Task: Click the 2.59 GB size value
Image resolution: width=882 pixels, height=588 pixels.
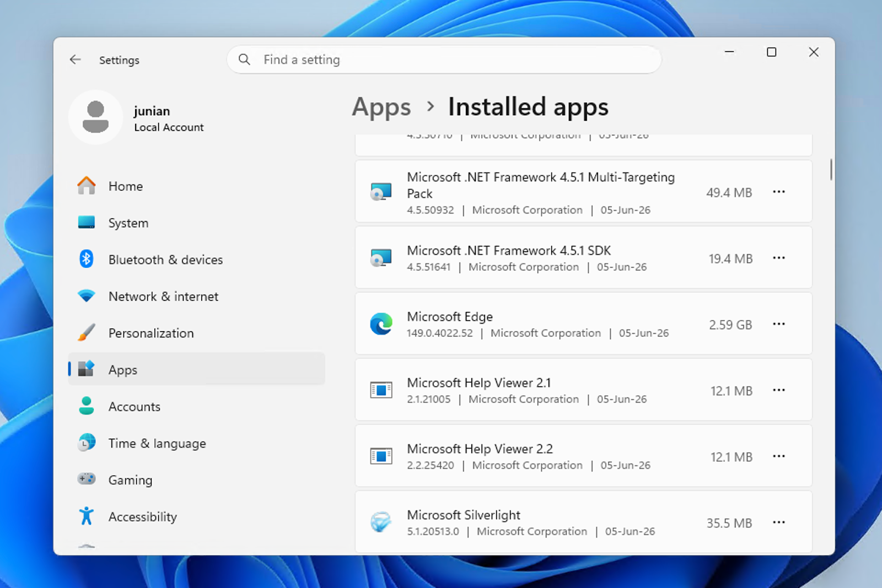Action: pyautogui.click(x=730, y=325)
